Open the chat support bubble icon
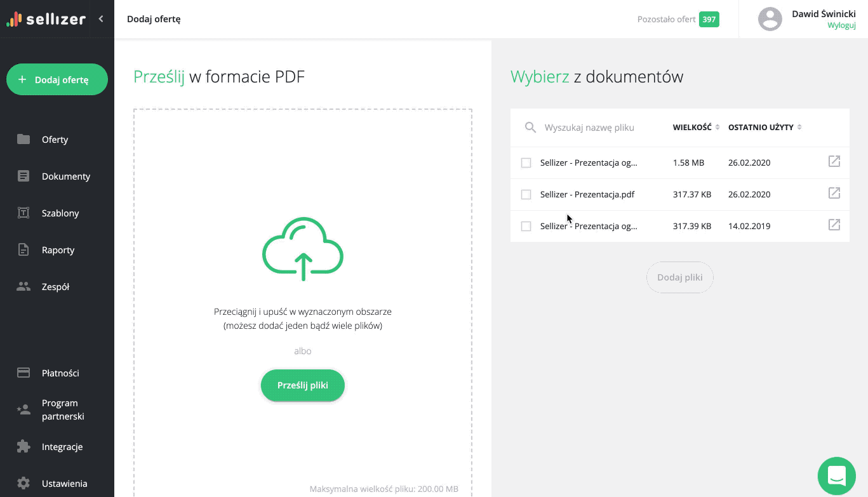This screenshot has width=868, height=497. (x=836, y=475)
